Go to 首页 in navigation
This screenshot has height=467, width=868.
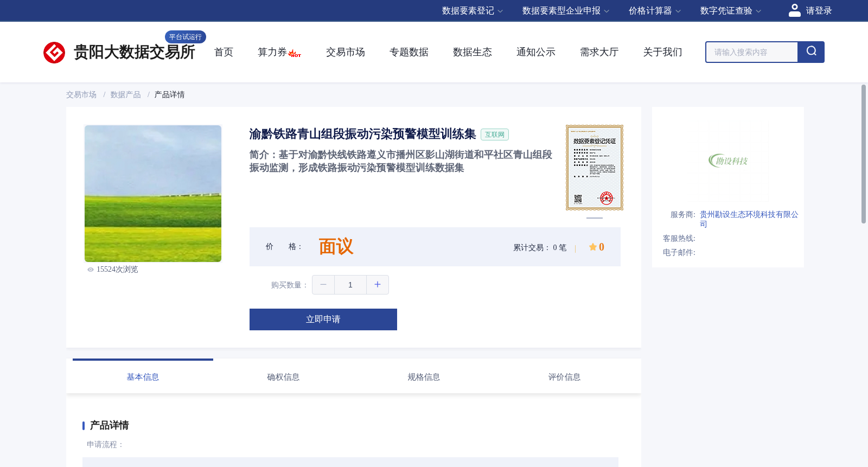[224, 52]
